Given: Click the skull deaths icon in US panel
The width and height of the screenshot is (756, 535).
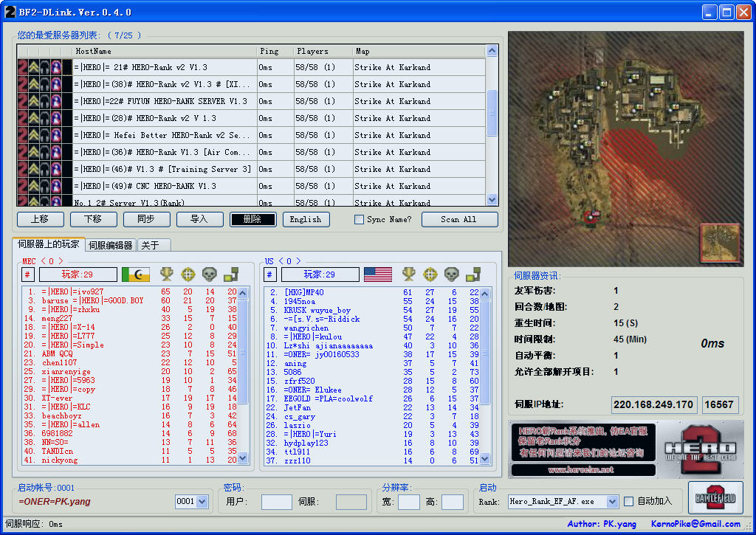Looking at the screenshot, I should (x=451, y=275).
